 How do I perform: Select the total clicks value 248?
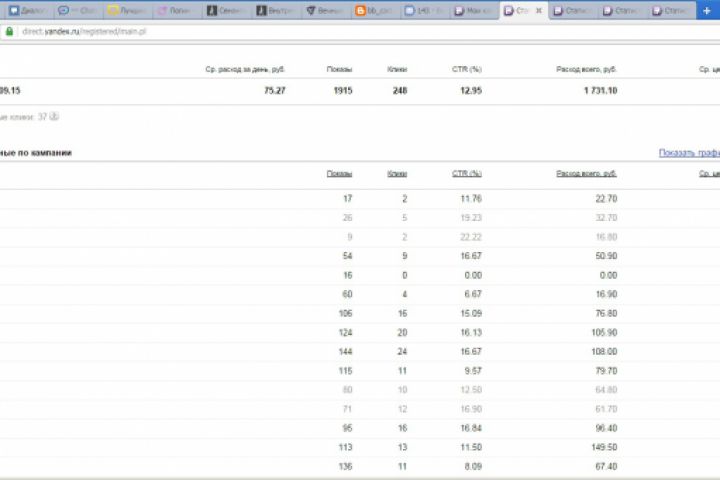tap(400, 91)
